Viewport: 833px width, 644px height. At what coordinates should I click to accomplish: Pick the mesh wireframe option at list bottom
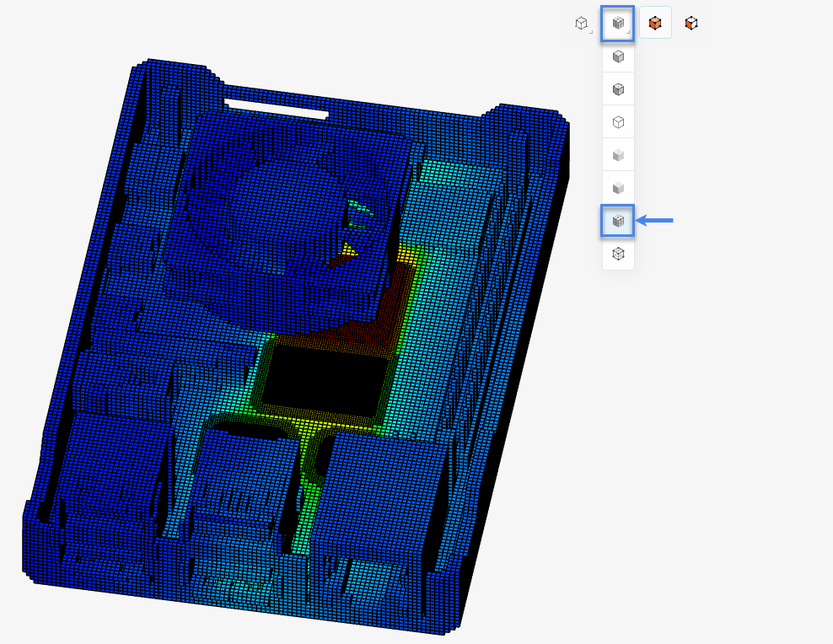point(618,254)
